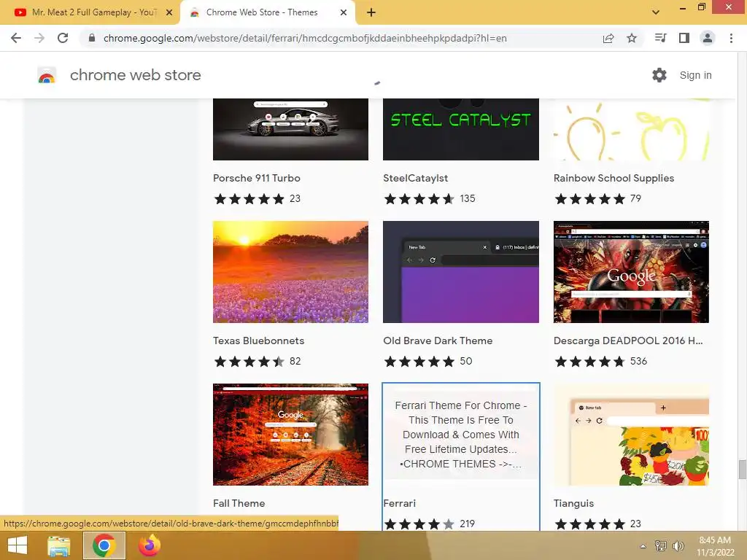Reload the current page
The height and width of the screenshot is (560, 747).
pos(63,38)
